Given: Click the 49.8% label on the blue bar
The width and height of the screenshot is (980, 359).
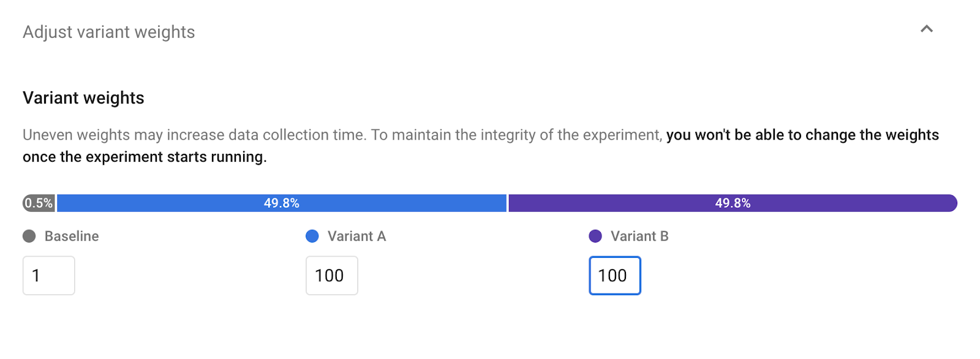Looking at the screenshot, I should (x=281, y=202).
